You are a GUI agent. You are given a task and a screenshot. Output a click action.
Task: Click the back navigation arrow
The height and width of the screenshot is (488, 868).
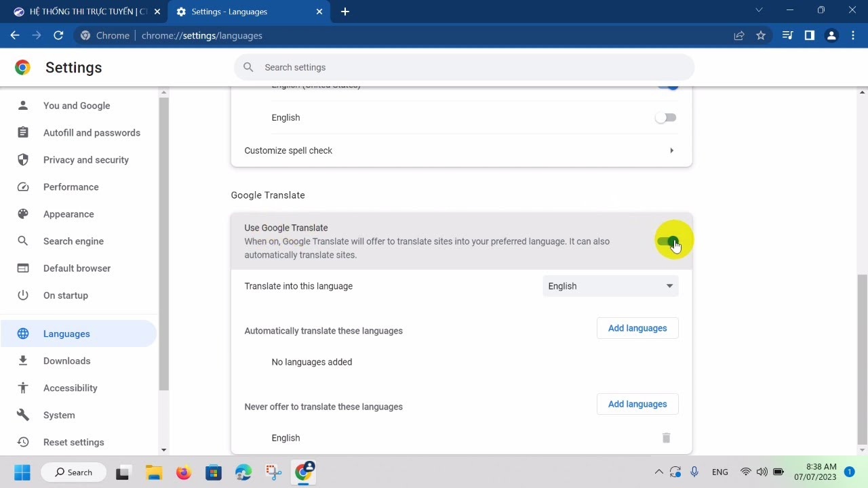click(x=15, y=35)
